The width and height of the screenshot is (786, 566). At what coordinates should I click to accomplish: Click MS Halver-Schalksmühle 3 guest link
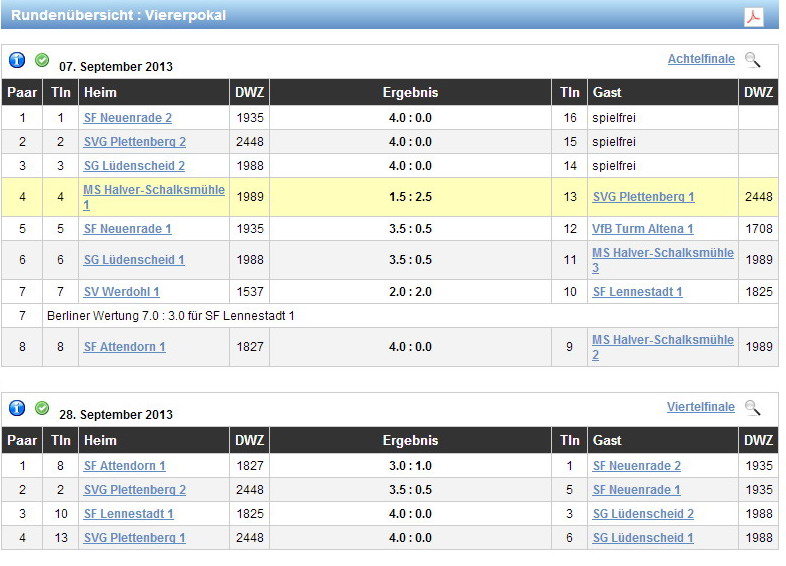(662, 253)
